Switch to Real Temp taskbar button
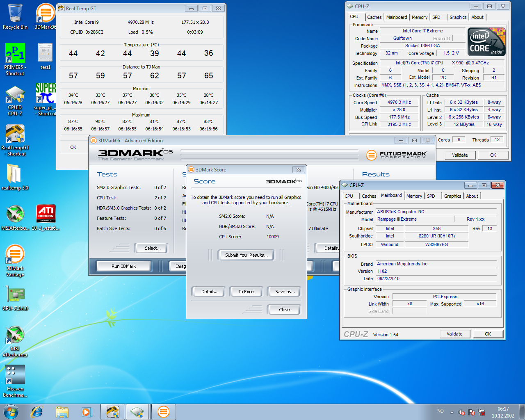This screenshot has height=420, width=525. coord(113,412)
